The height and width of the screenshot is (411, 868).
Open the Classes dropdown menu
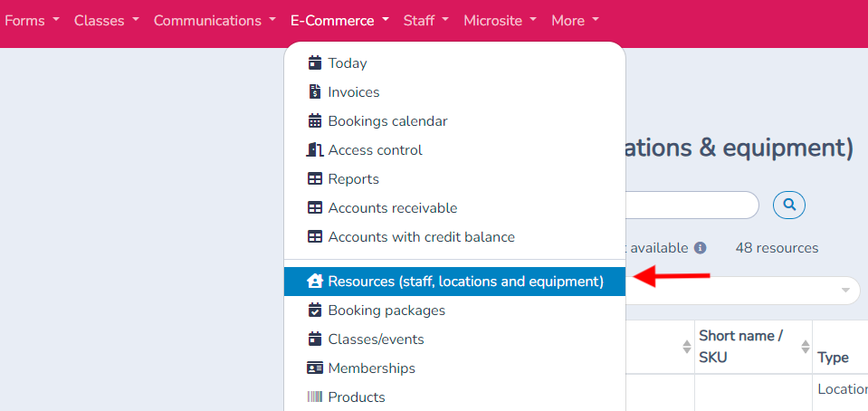pyautogui.click(x=106, y=21)
